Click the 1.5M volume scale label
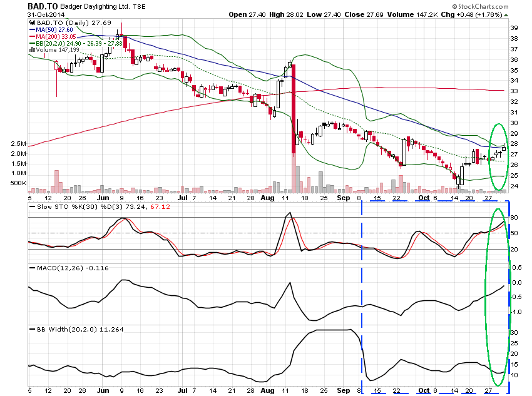 [18, 164]
